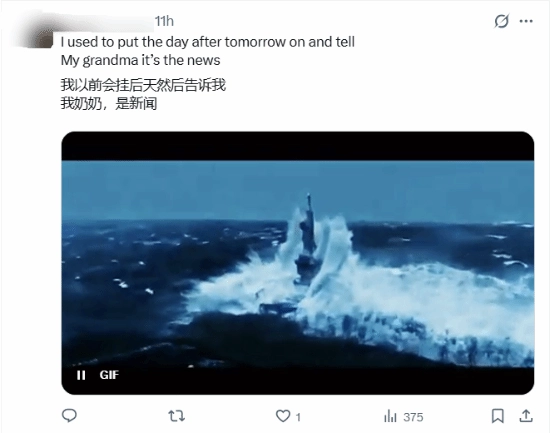Click the reply speech bubble icon
The height and width of the screenshot is (433, 550).
point(69,416)
